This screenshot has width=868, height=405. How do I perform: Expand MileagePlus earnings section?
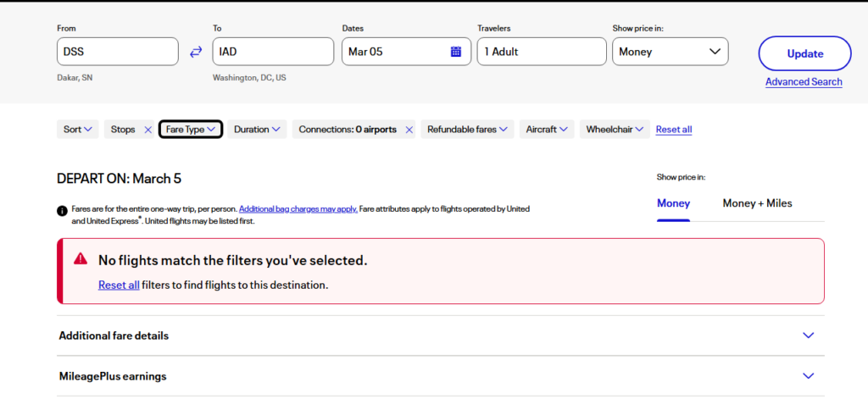click(x=440, y=376)
